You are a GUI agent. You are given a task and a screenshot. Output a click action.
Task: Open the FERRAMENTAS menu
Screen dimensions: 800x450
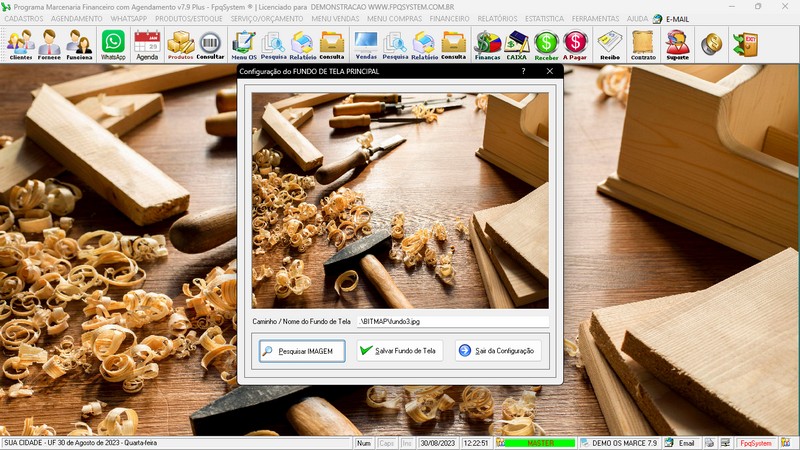click(x=595, y=18)
